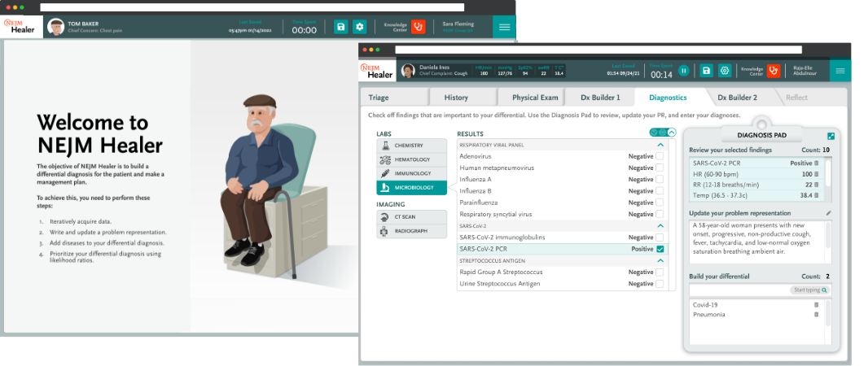Delete SARS-CoV-2 PCR finding from Diagnosis Pad
The height and width of the screenshot is (366, 868).
tap(816, 163)
